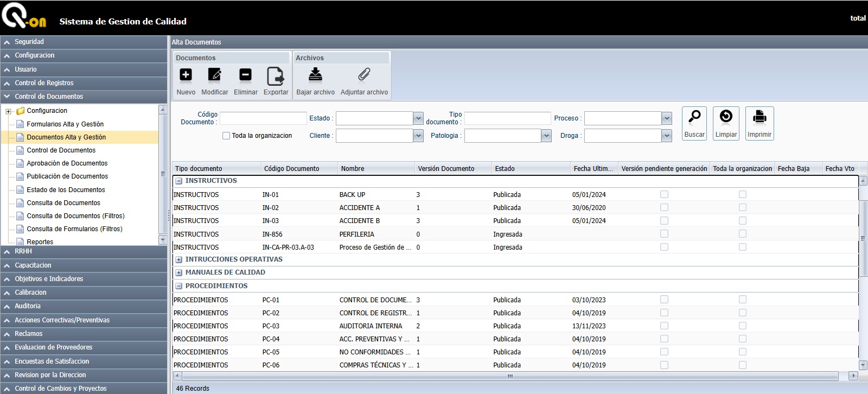Select the AUDITORIA INTERNA row
This screenshot has width=868, height=394.
515,326
